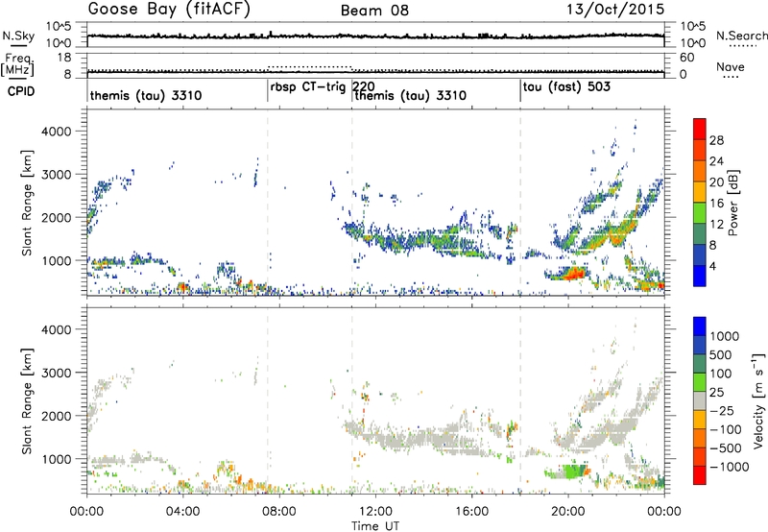
Task: Click the second 'themis (tau) 3310' label near 12:00
Action: point(411,95)
